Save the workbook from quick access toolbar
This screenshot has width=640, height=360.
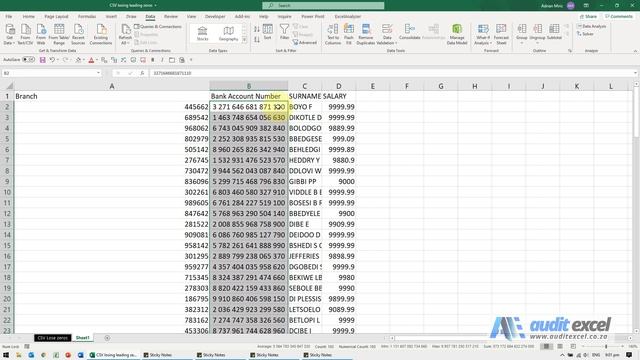click(x=42, y=60)
